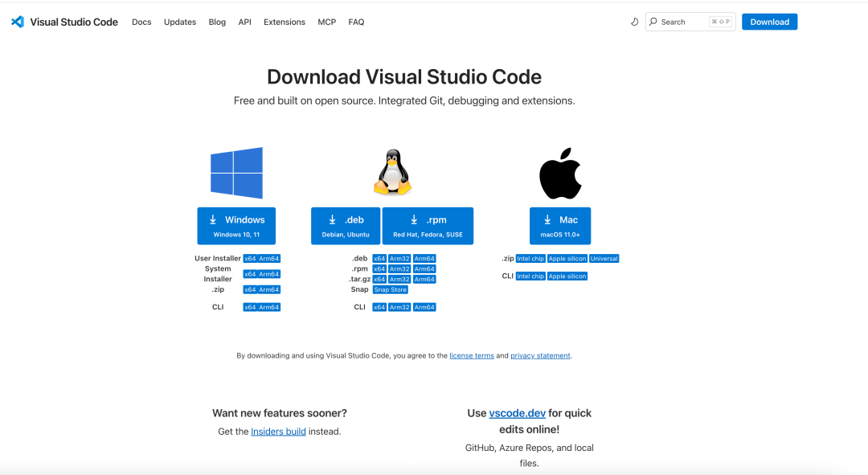Click the Visual Studio Code logo icon
Image resolution: width=868 pixels, height=475 pixels.
click(x=18, y=22)
